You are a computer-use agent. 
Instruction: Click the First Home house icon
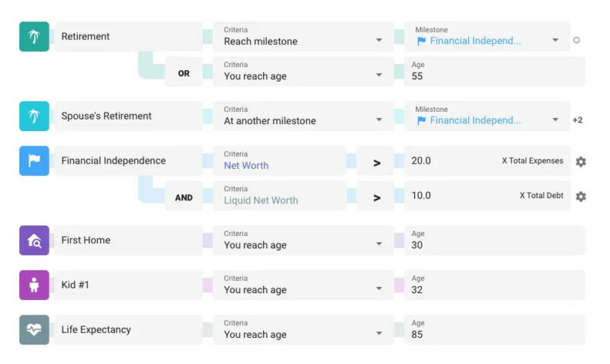[34, 240]
